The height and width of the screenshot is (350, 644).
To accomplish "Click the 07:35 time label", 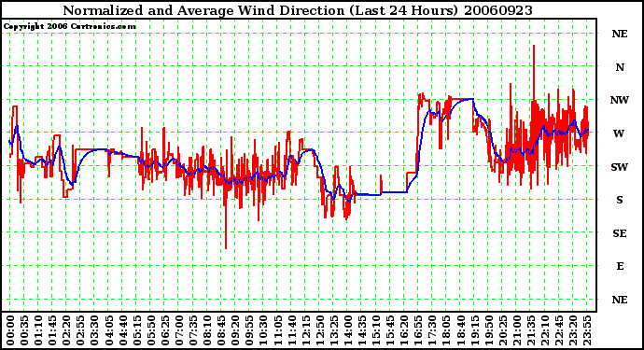I will pyautogui.click(x=192, y=330).
